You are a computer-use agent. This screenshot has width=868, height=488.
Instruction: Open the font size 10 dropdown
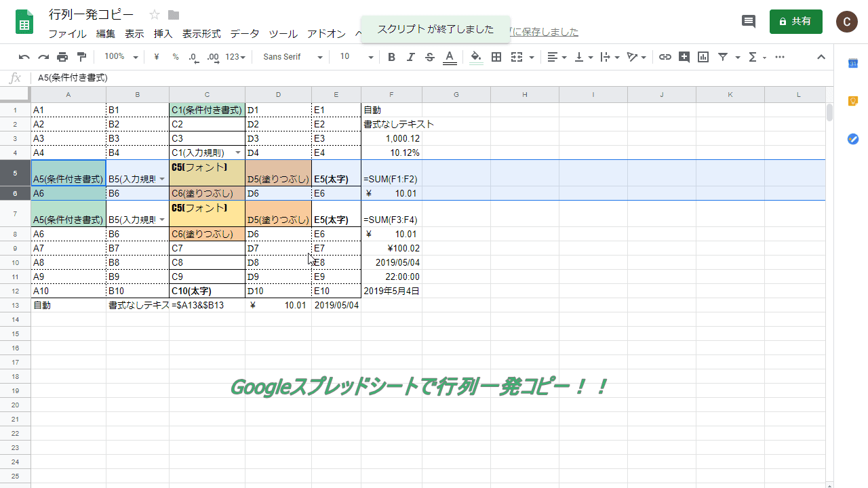356,57
